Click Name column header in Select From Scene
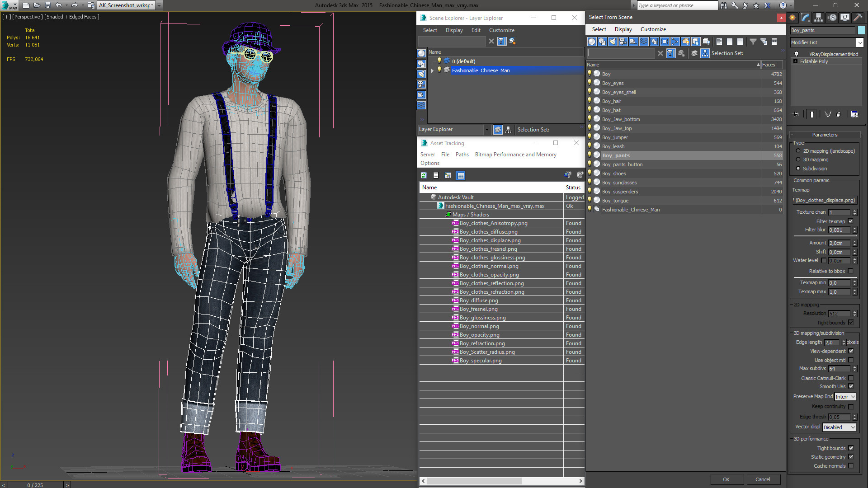The image size is (868, 488). [673, 65]
